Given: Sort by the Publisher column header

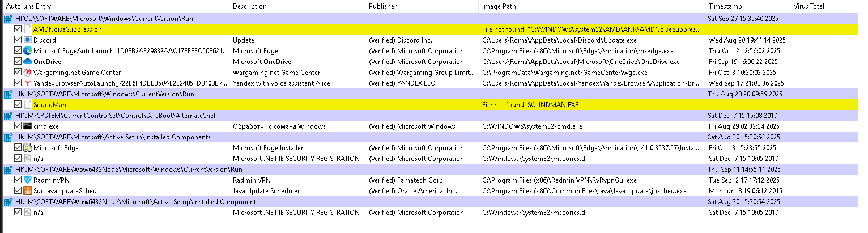Looking at the screenshot, I should coord(422,6).
